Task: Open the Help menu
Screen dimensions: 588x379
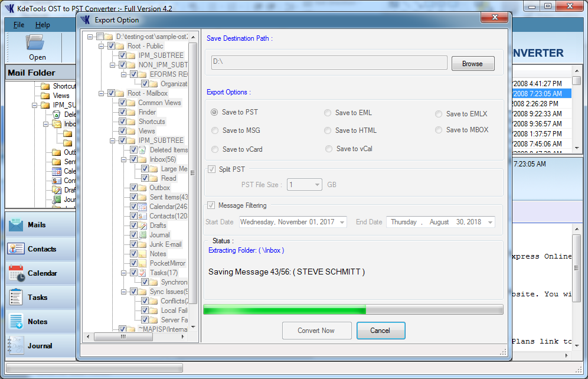Action: [43, 25]
